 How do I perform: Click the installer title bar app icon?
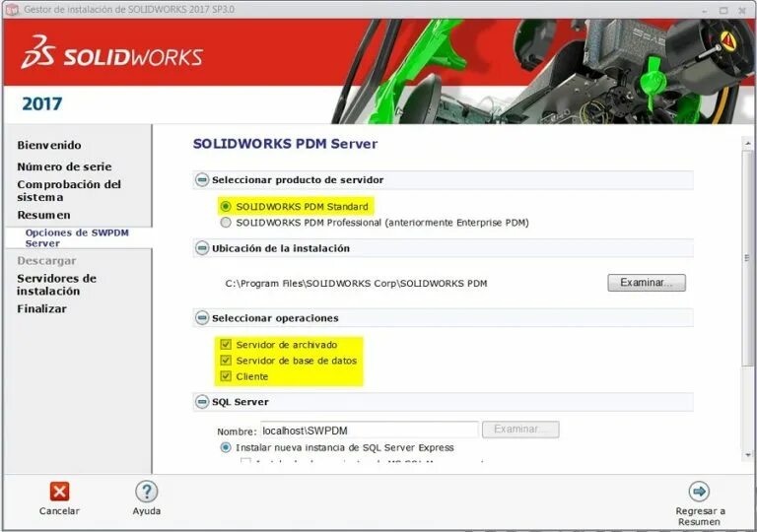click(x=12, y=9)
